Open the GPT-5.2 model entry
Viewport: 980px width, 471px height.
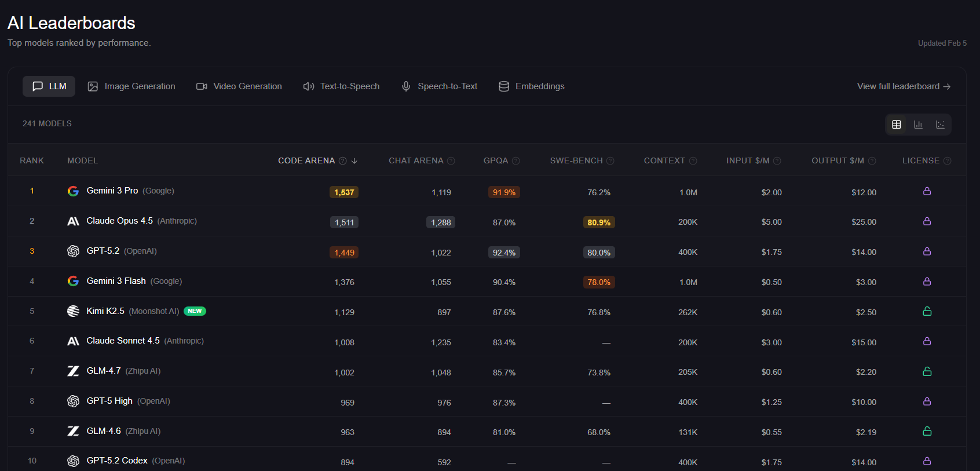pos(103,251)
